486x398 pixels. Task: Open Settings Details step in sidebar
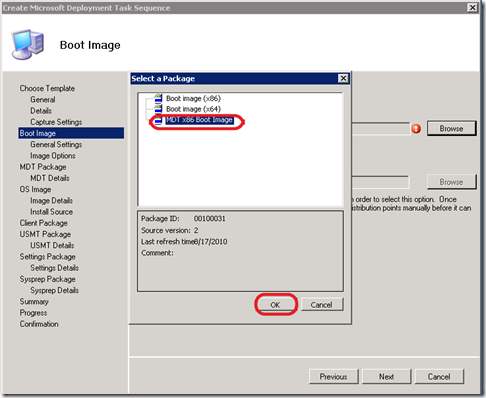tap(54, 268)
